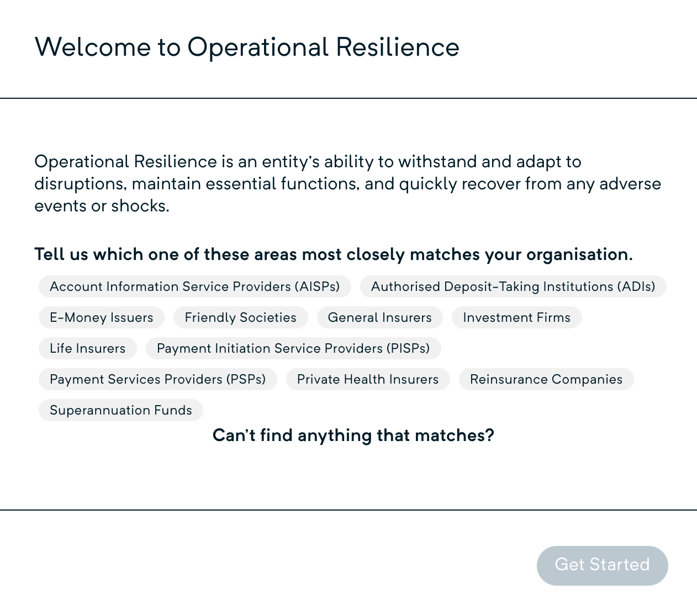This screenshot has width=697, height=616.
Task: Choose Authorised Deposit-Taking Institutions (ADIs) option
Action: coord(513,286)
